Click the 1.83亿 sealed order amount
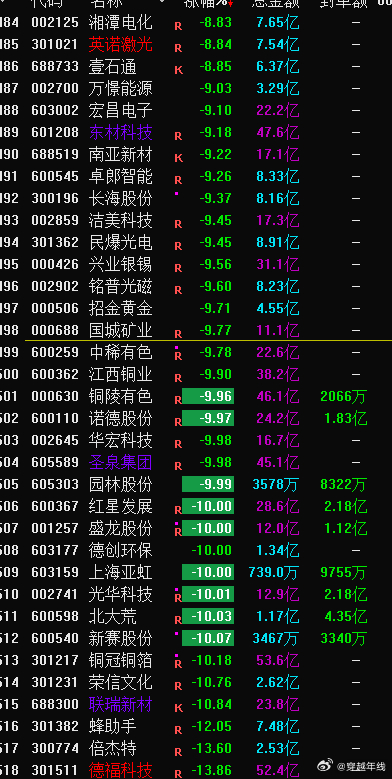The image size is (392, 779). pos(346,418)
